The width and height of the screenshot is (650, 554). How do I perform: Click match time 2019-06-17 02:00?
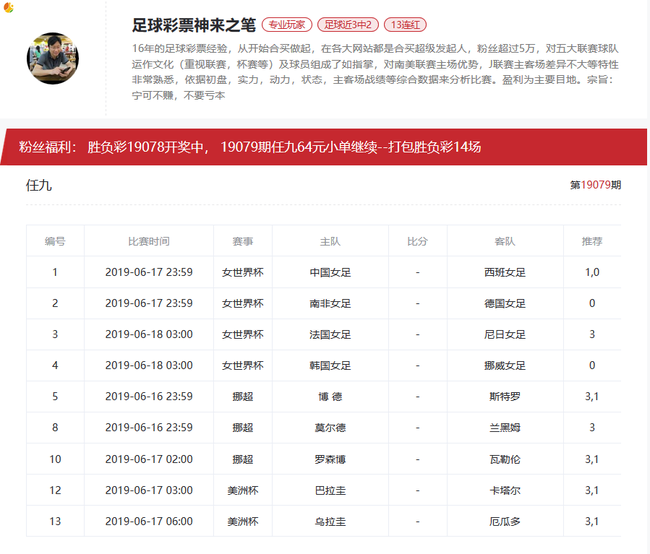[149, 459]
